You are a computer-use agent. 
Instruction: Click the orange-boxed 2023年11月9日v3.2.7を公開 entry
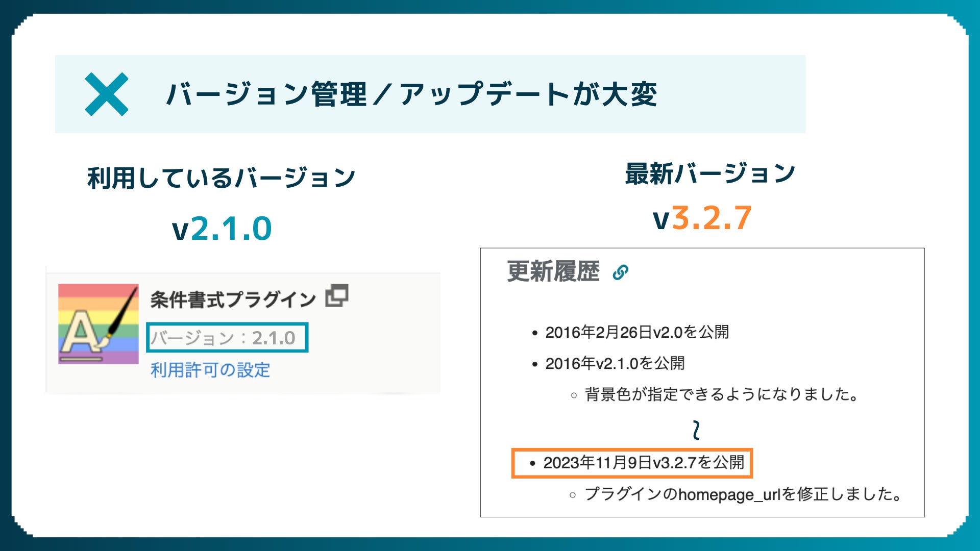click(643, 463)
